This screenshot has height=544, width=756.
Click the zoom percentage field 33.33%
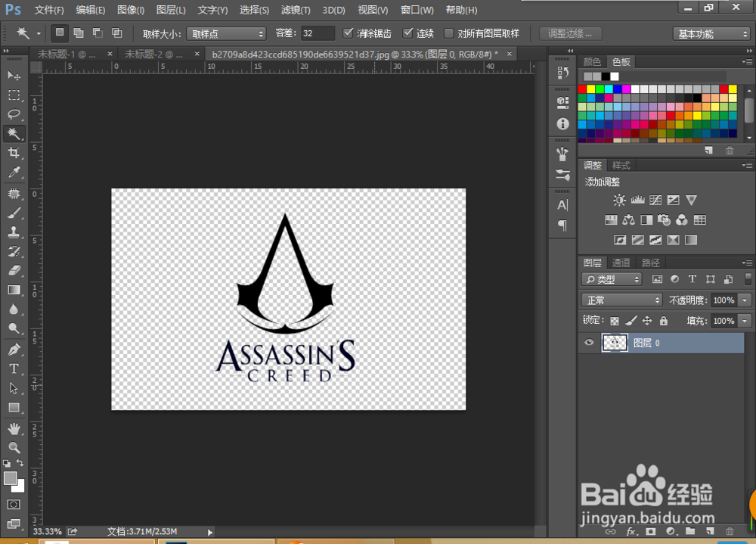tap(47, 532)
